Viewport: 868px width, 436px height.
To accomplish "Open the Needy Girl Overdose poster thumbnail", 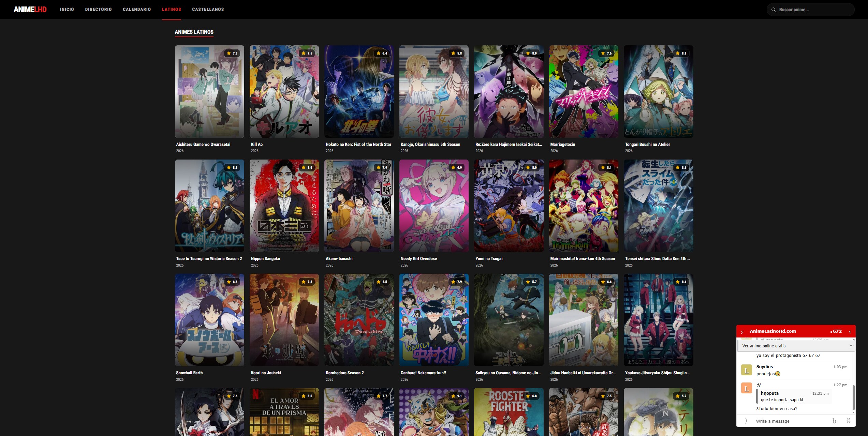I will click(434, 206).
